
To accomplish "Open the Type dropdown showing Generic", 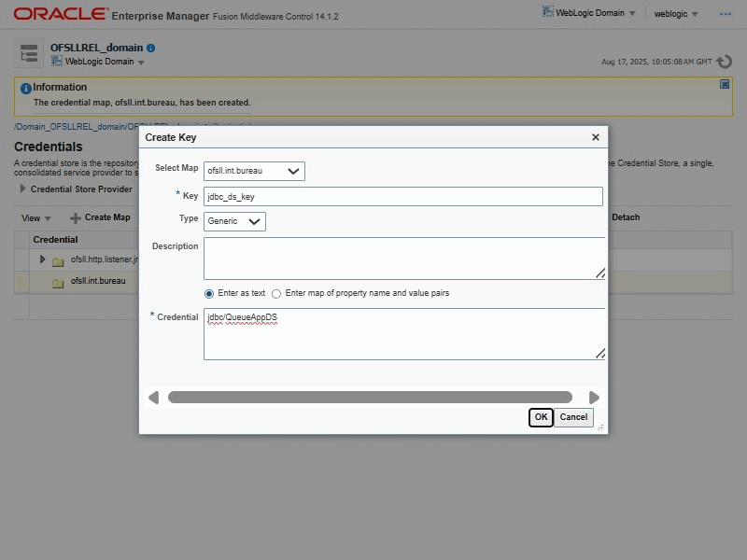I will click(234, 221).
